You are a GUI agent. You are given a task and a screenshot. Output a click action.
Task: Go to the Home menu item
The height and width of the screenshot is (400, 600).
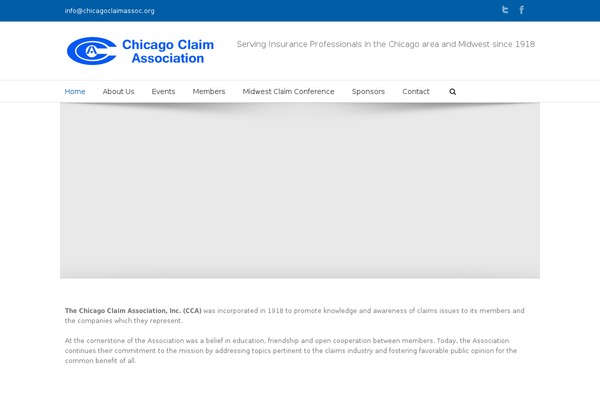point(75,92)
